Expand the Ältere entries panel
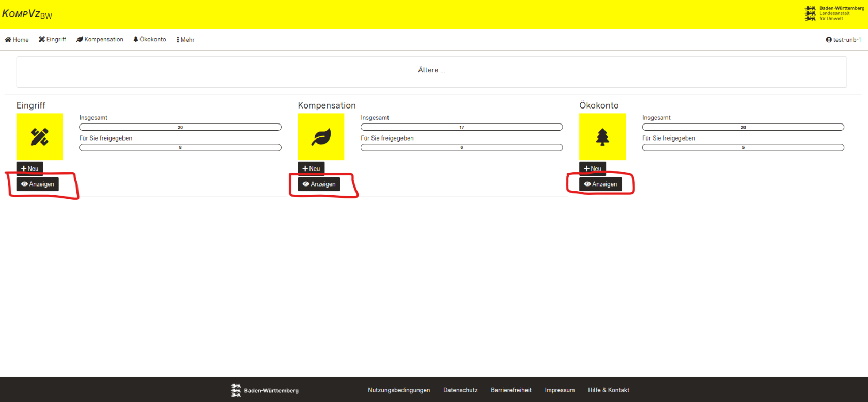The image size is (868, 402). (x=431, y=70)
